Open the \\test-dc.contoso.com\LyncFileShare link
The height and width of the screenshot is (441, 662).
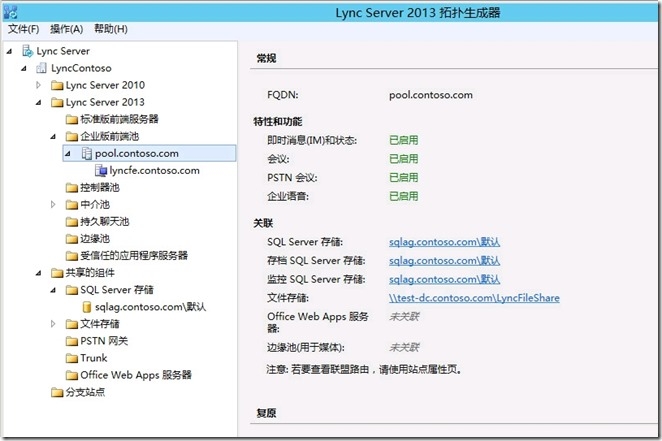click(x=474, y=298)
